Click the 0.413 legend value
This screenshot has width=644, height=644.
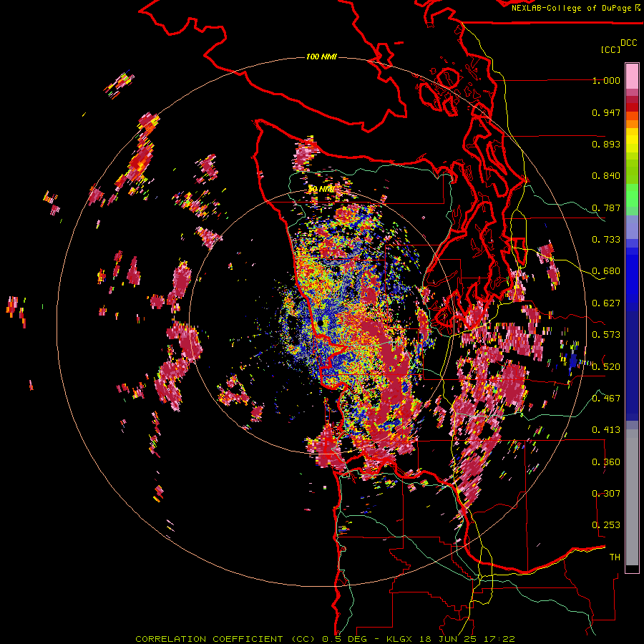coord(606,430)
